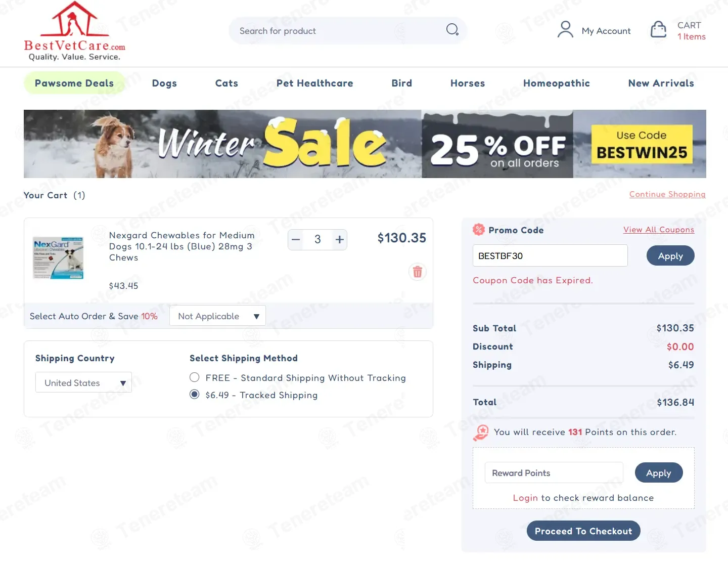Select $6.49 Tracked Shipping option
The width and height of the screenshot is (728, 561).
195,395
